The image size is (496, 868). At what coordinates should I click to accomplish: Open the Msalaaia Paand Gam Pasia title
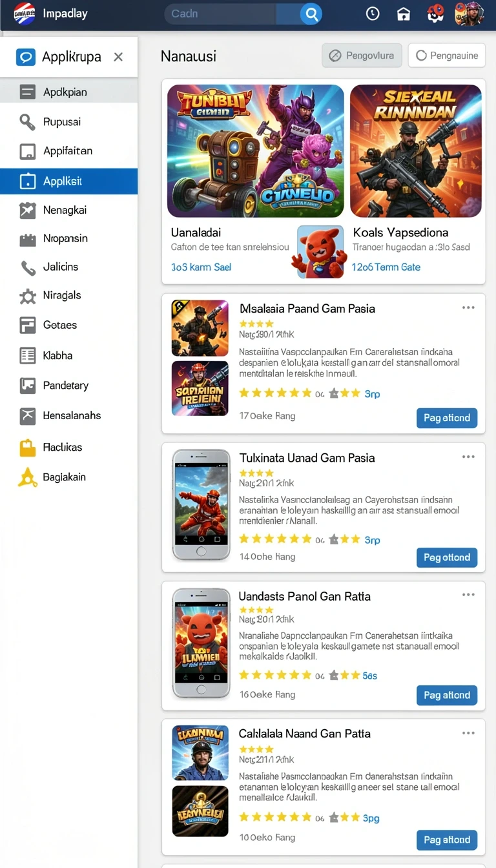point(307,309)
